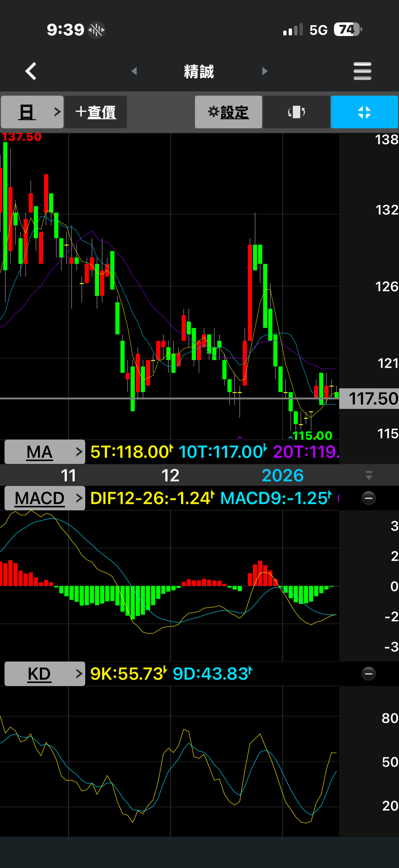Tap the 9:39 status bar clock
This screenshot has height=868, width=399.
pos(65,30)
